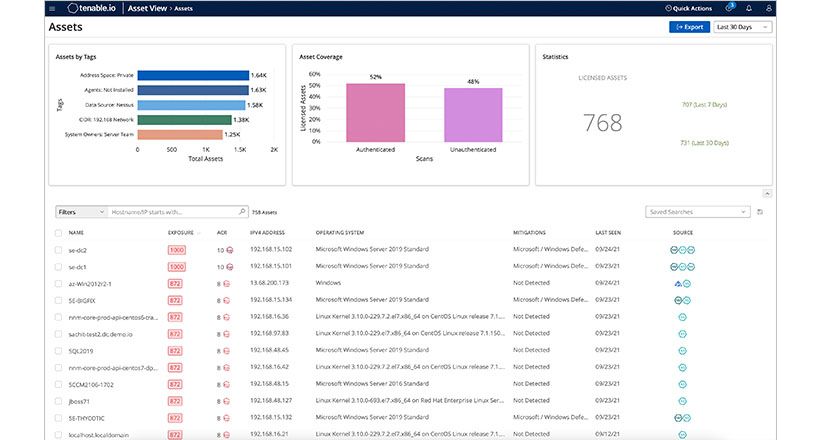
Task: Select all assets with header checkbox
Action: 58,232
